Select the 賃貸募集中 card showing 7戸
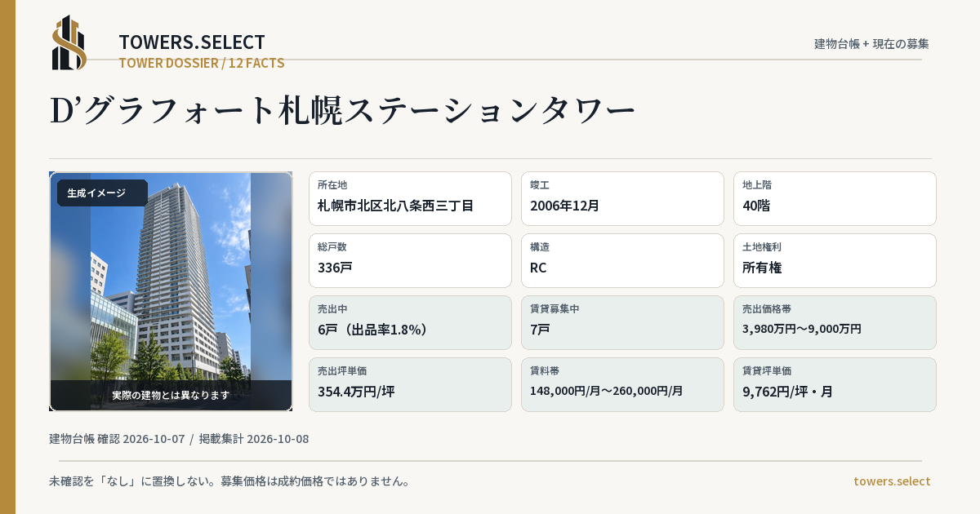 coord(622,322)
